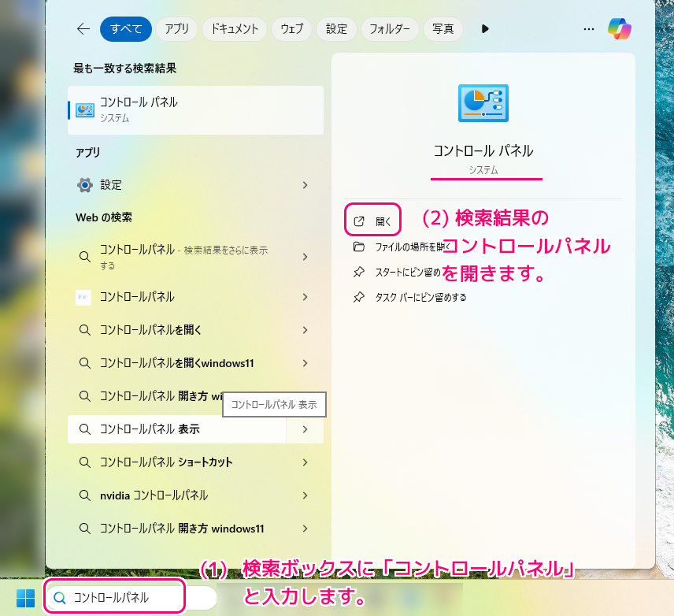
Task: Expand chevron for nvidia コントロールパネル
Action: [x=305, y=495]
